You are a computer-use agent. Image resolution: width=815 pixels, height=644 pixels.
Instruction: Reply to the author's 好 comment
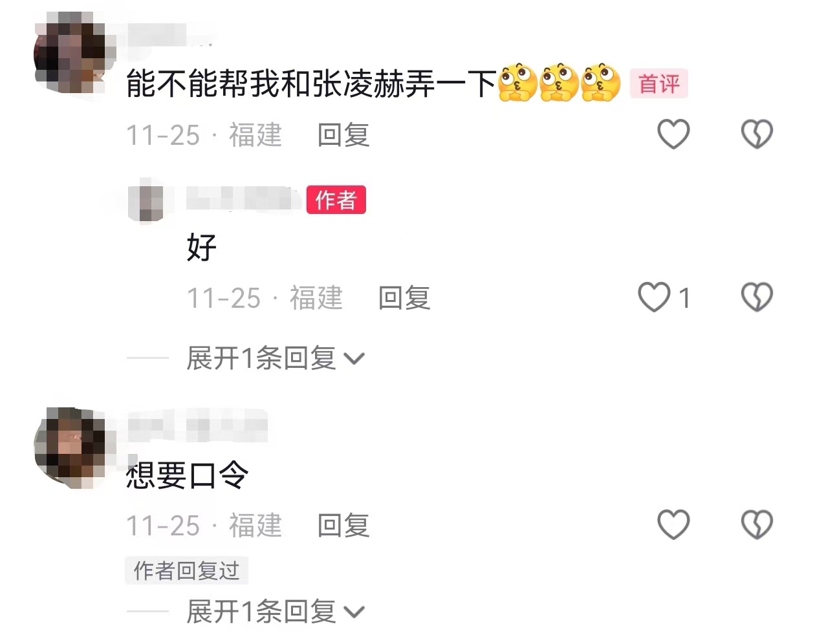point(404,298)
